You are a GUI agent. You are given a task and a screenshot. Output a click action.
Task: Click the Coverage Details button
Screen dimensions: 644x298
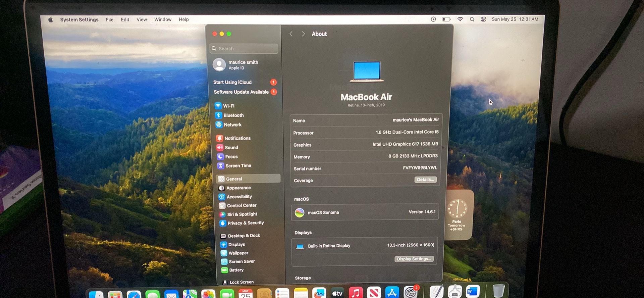tap(425, 180)
